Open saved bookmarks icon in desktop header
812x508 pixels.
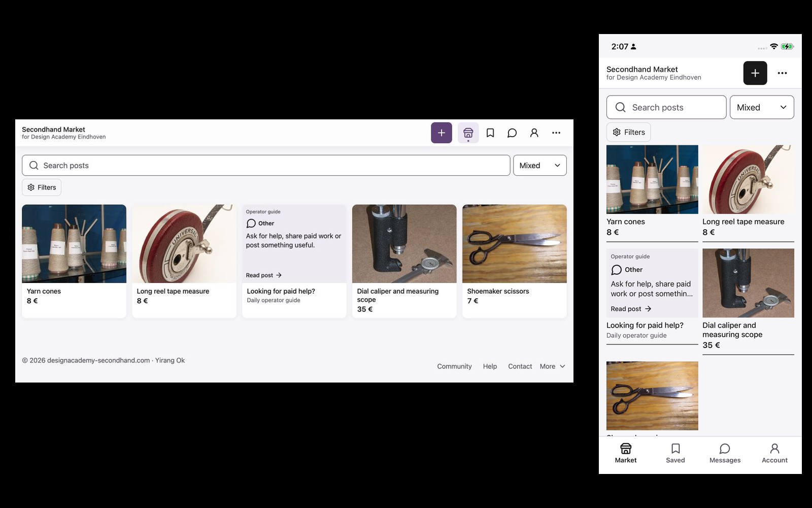(490, 133)
